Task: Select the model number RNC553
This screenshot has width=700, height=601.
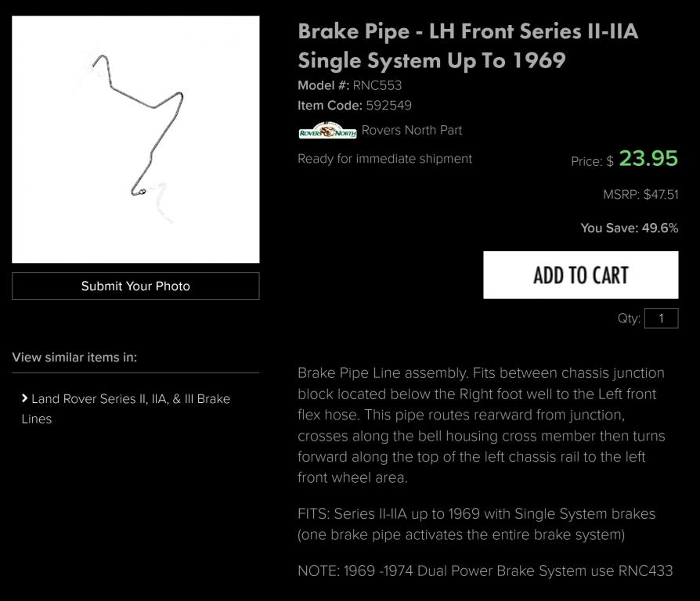Action: pyautogui.click(x=377, y=85)
